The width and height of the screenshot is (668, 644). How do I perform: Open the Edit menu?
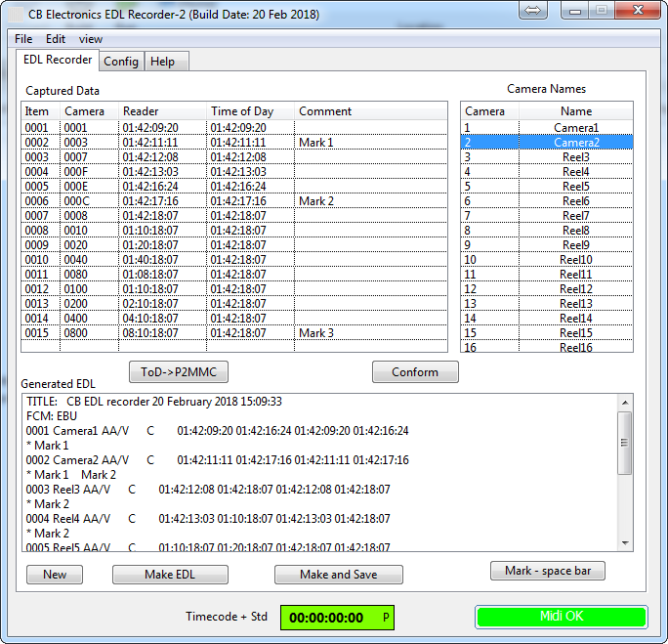click(56, 39)
